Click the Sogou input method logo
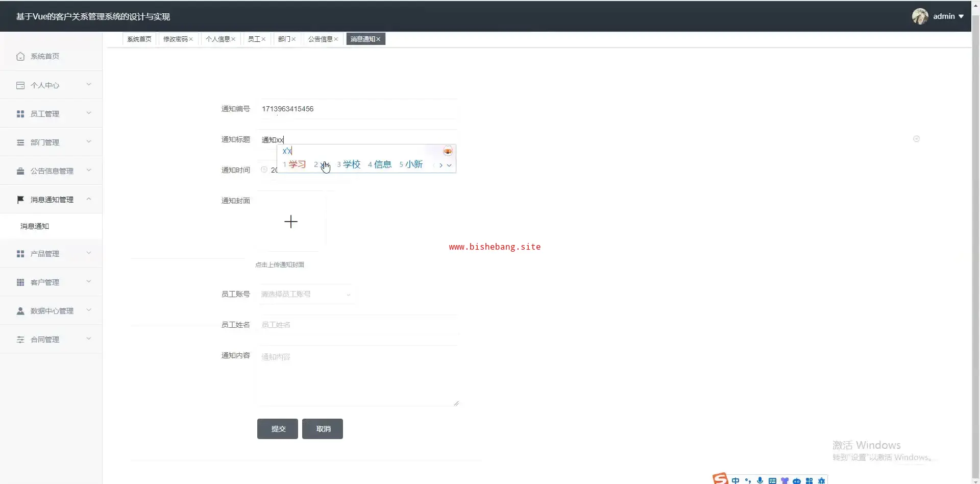This screenshot has width=980, height=484. click(720, 479)
